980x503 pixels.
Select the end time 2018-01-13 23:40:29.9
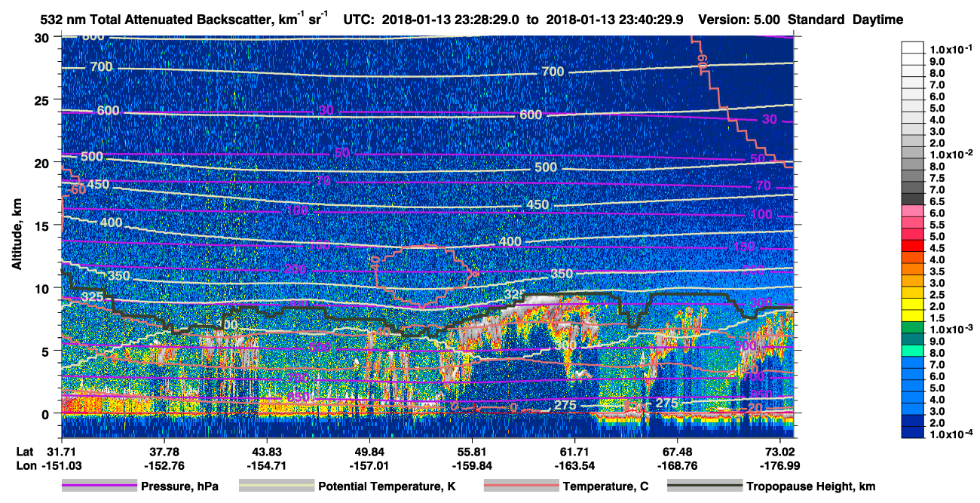tap(615, 20)
